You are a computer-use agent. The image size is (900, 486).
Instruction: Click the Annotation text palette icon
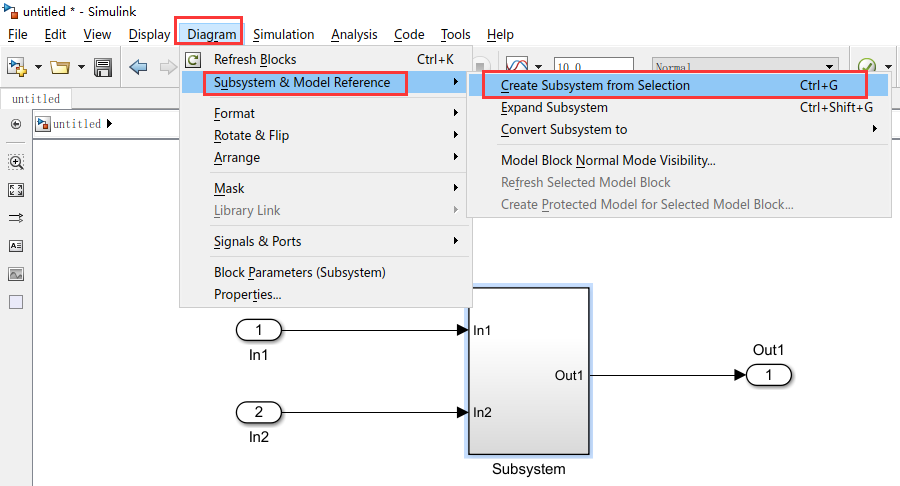pos(16,246)
